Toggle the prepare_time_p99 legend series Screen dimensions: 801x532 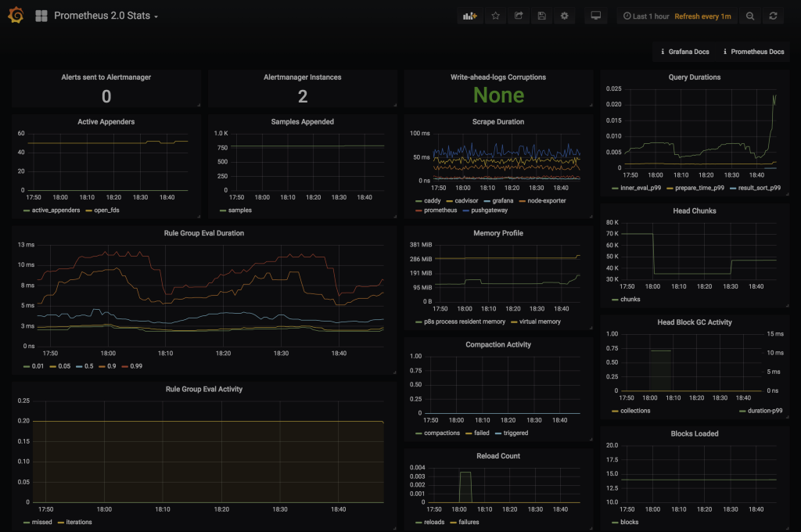699,188
